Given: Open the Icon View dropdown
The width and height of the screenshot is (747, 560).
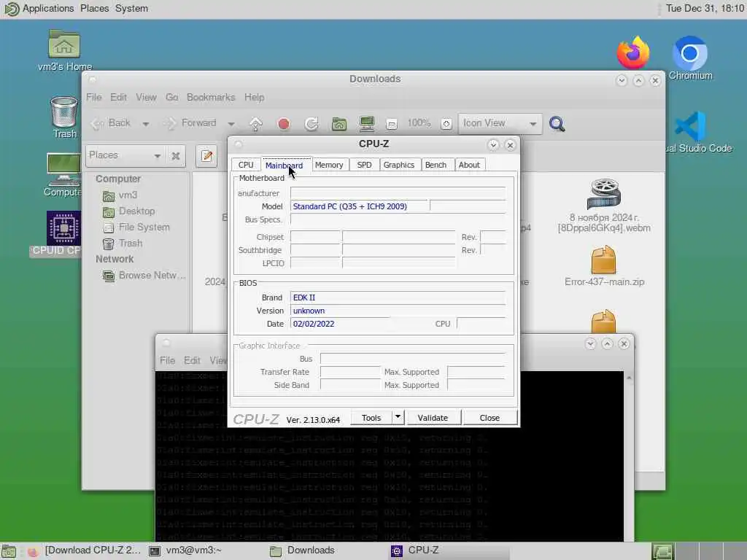Looking at the screenshot, I should coord(500,124).
